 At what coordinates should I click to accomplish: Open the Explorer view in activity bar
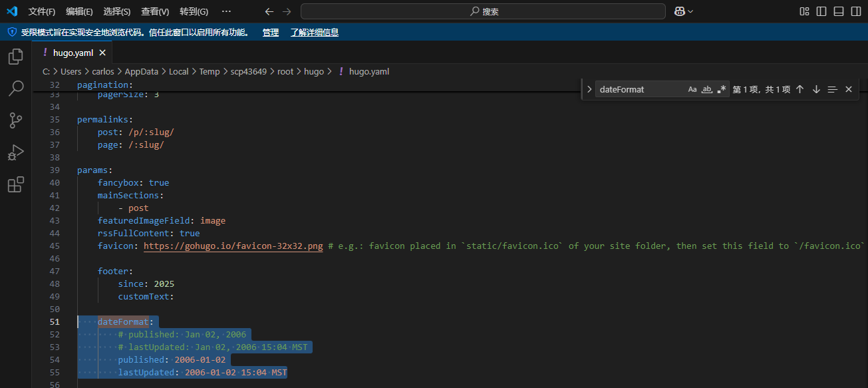[15, 57]
